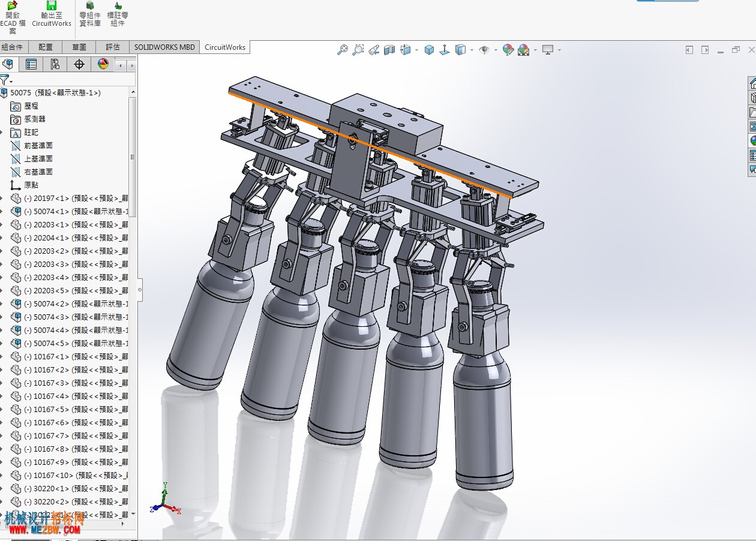The image size is (756, 541).
Task: Click the left arrow of manager tabs
Action: point(121,65)
